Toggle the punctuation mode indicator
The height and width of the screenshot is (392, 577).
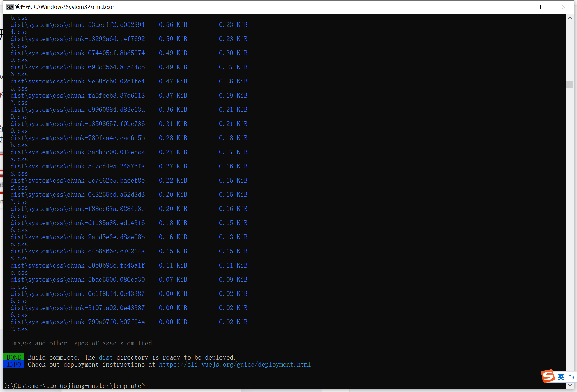(x=571, y=377)
